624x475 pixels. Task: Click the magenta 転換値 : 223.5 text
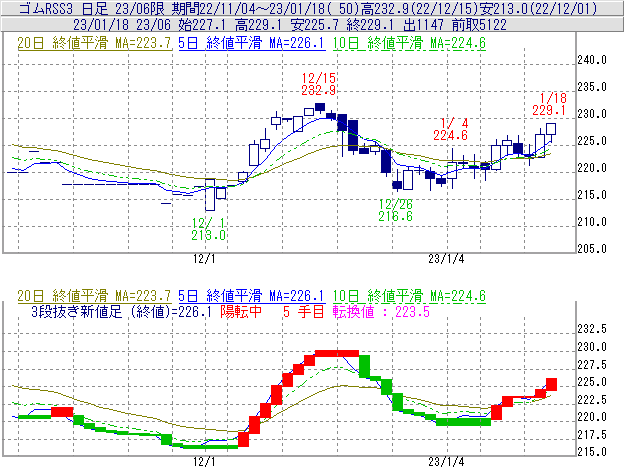(381, 311)
